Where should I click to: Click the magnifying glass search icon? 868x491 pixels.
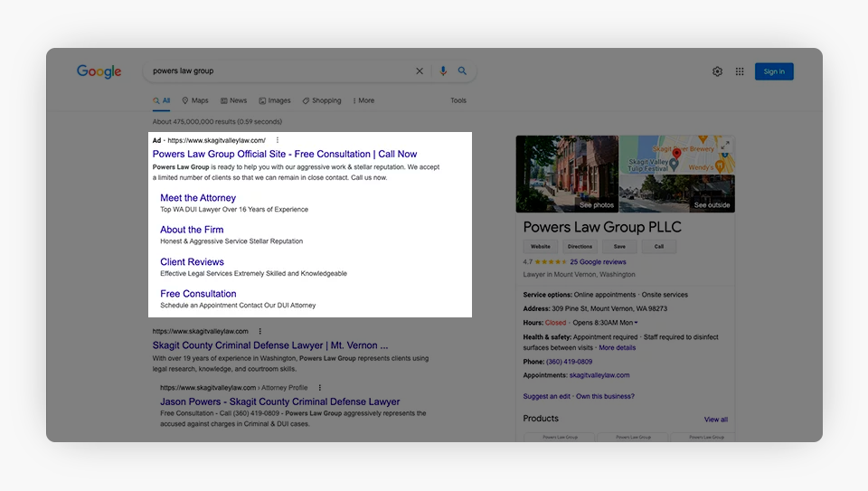[x=463, y=71]
